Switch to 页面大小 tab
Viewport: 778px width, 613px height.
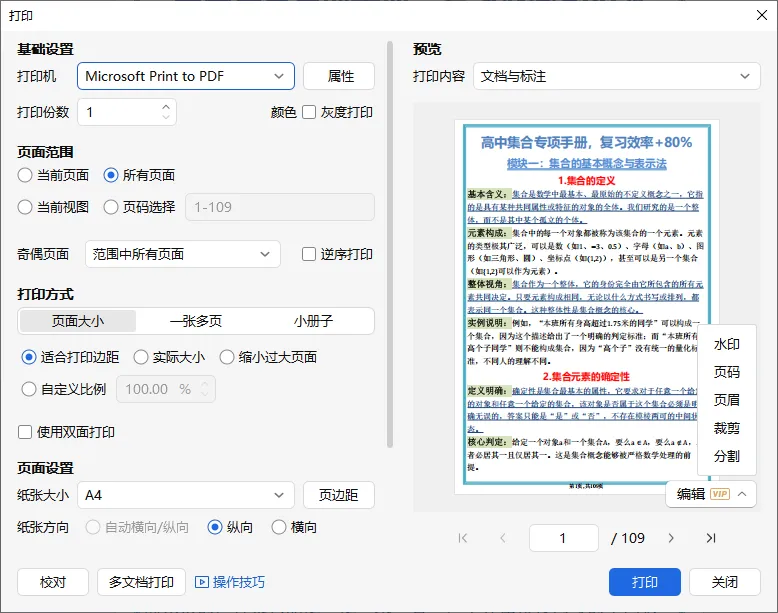tap(78, 321)
